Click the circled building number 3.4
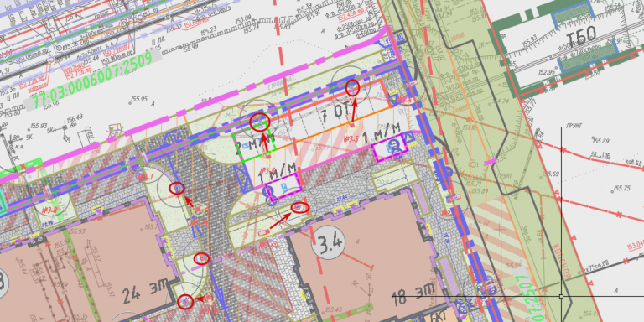Viewport: 644px width, 322px height. (328, 242)
